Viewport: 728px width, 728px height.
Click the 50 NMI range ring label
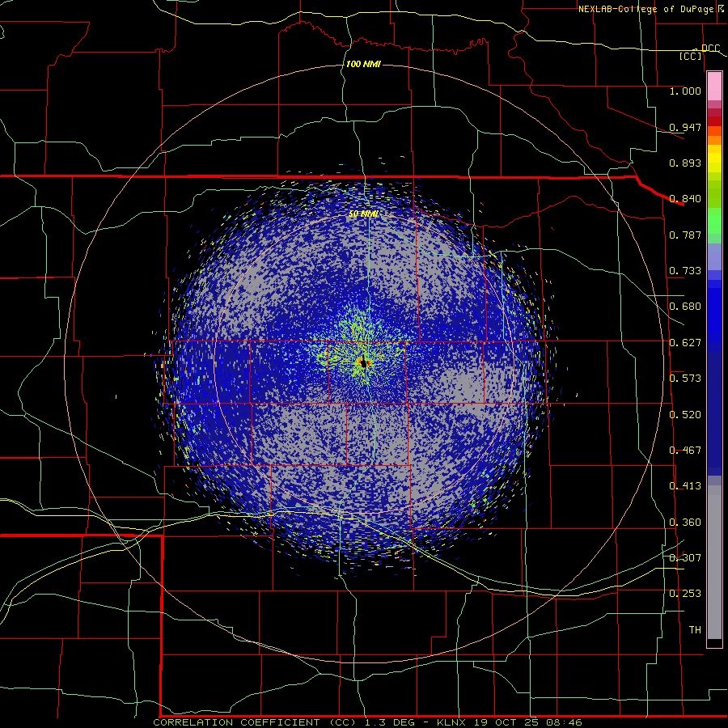(x=363, y=214)
